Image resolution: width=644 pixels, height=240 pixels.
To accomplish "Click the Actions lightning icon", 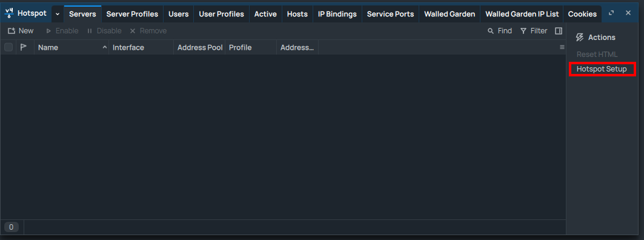I will click(580, 38).
